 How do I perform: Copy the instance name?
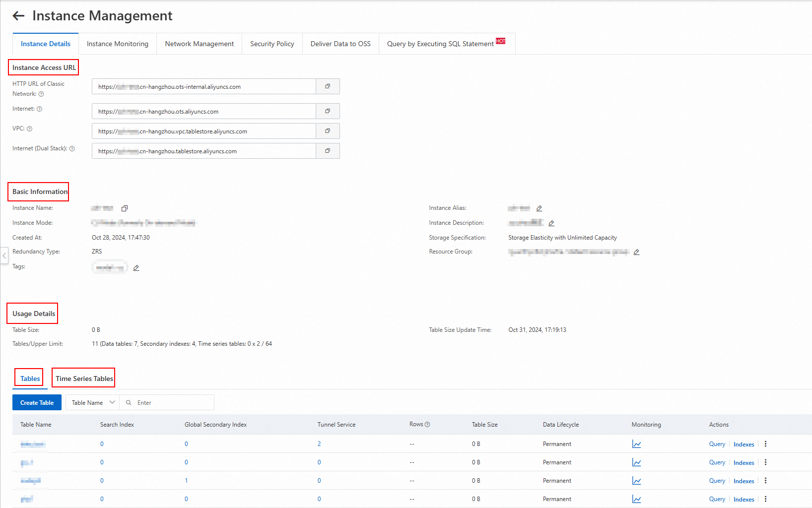[125, 208]
